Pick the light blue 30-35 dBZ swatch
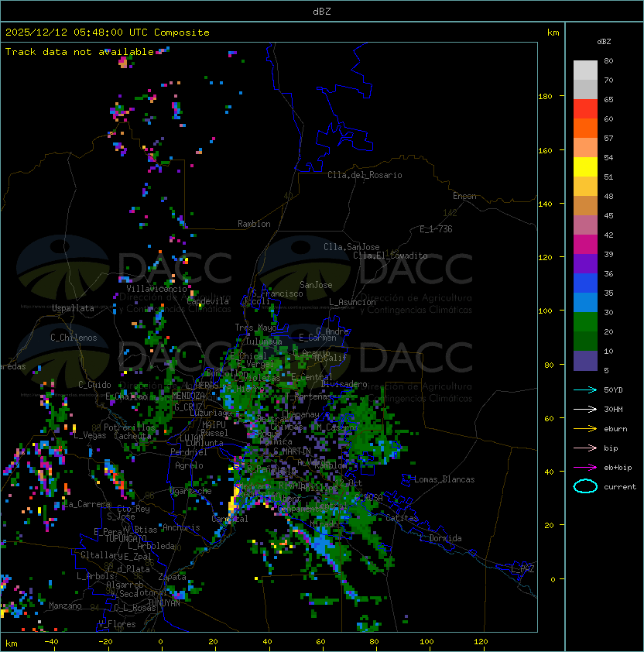The image size is (644, 652). tap(585, 303)
